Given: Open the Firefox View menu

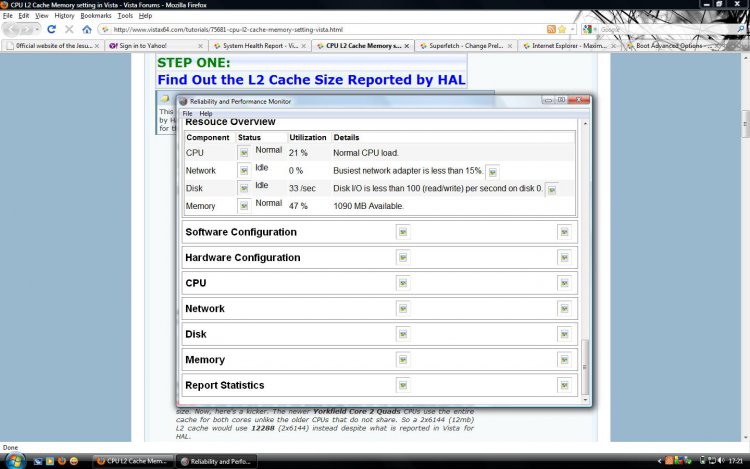Looking at the screenshot, I should (x=42, y=16).
